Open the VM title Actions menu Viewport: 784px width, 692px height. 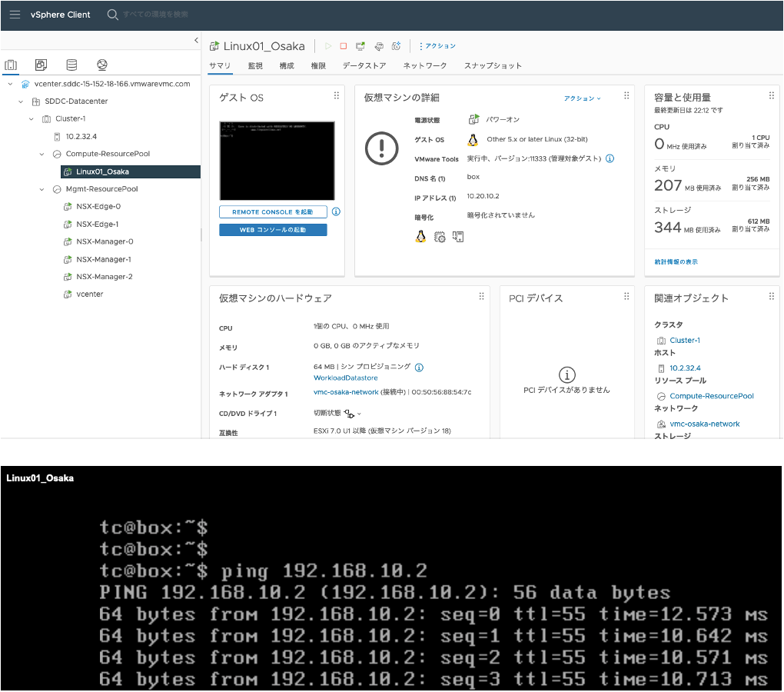click(437, 46)
